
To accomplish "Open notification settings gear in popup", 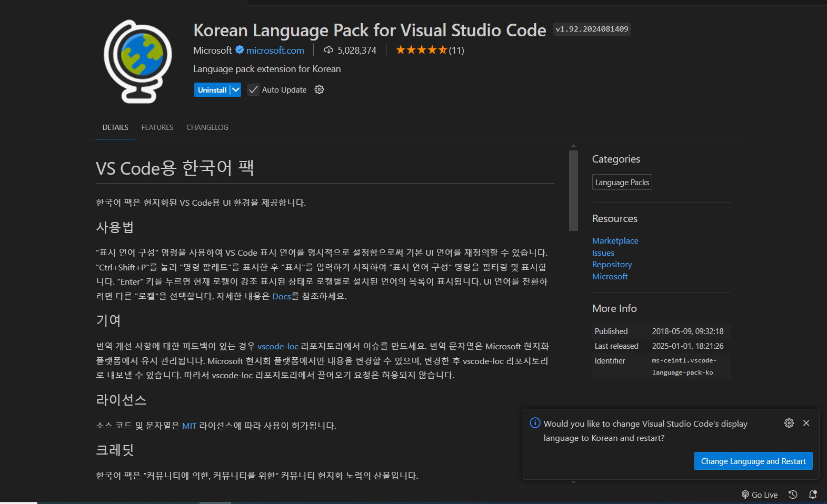I will (x=789, y=423).
